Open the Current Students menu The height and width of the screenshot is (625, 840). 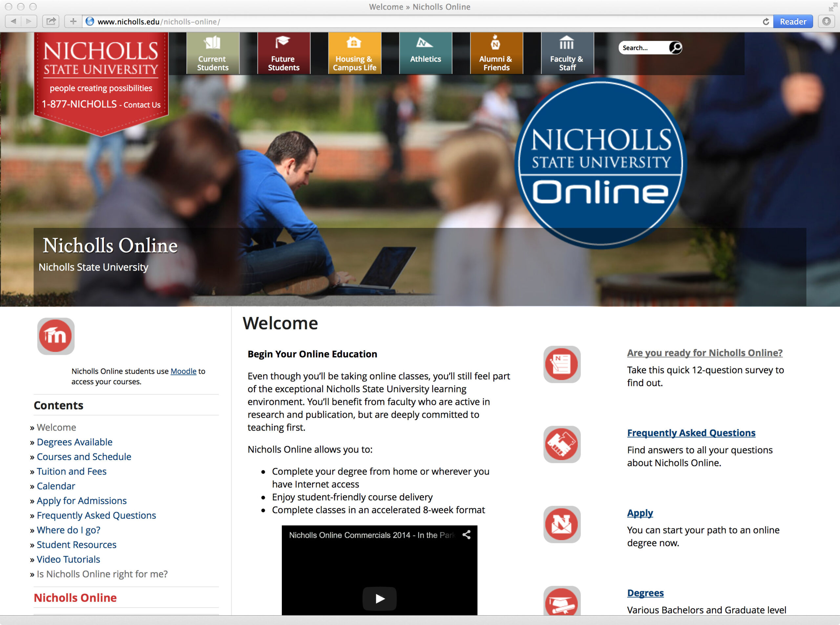coord(212,53)
